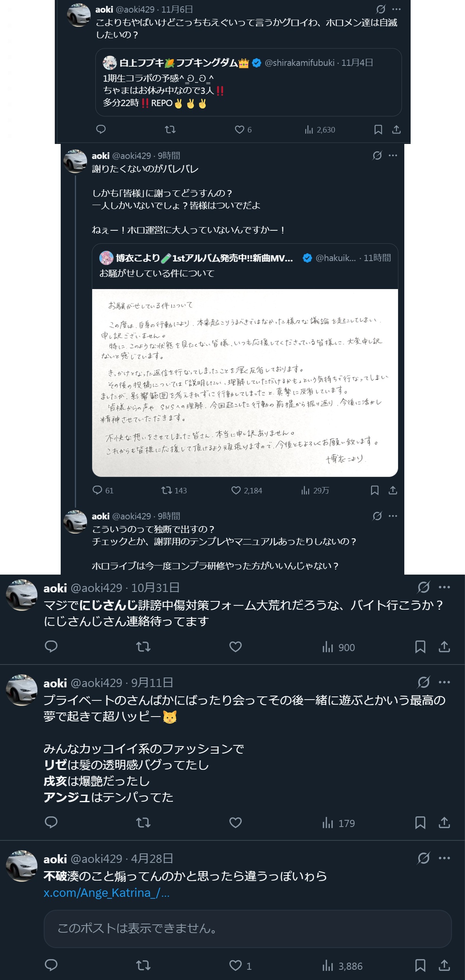The image size is (465, 980).
Task: Open Grok icon on 10月31日 tweet
Action: click(424, 587)
